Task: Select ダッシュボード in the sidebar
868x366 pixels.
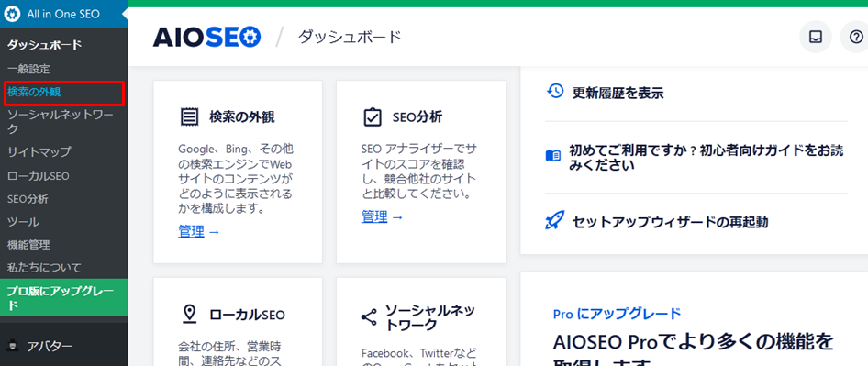Action: 44,45
